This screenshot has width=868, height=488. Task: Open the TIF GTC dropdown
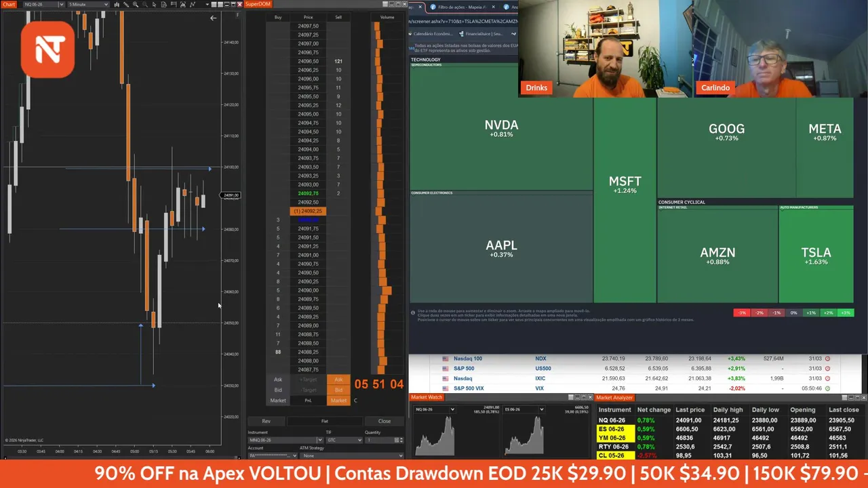pos(344,440)
